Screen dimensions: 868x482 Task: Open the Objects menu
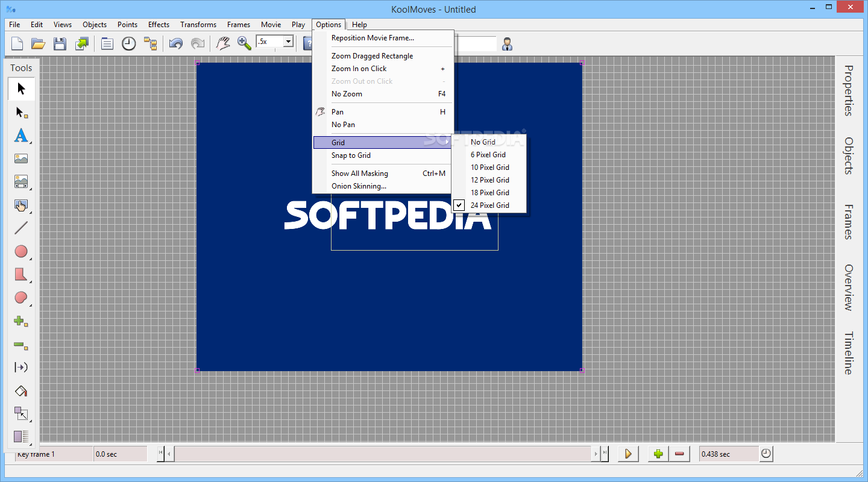(95, 25)
